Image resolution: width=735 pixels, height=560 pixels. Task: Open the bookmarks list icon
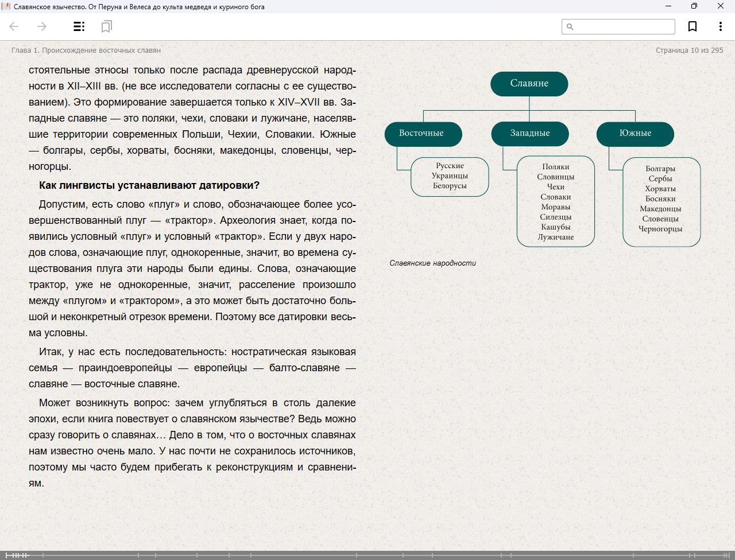tap(106, 26)
